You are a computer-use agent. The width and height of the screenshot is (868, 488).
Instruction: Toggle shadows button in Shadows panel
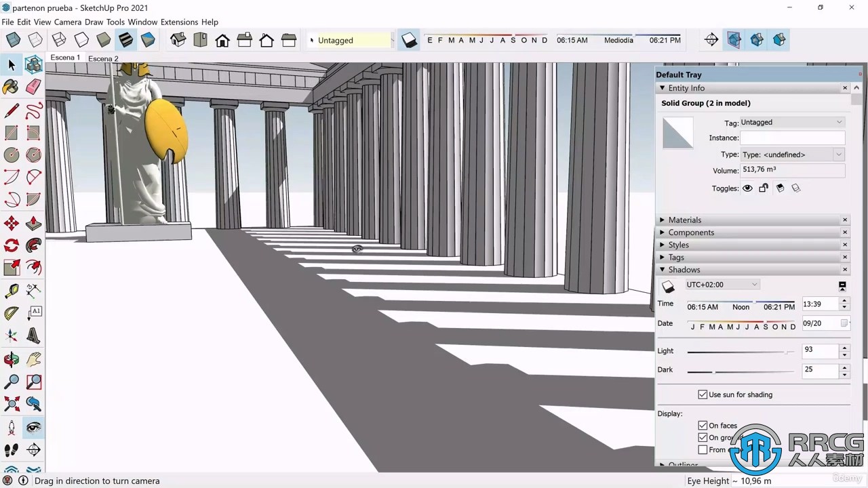pos(668,286)
